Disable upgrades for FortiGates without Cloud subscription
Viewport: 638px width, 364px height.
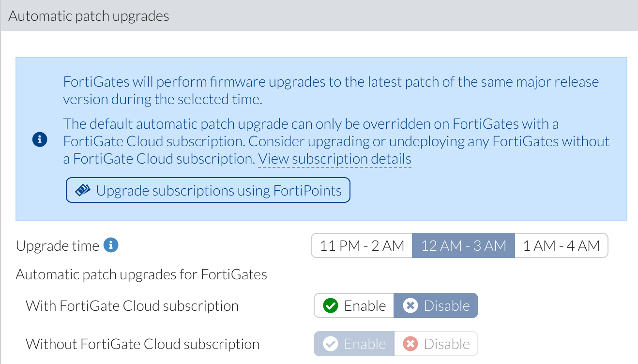click(436, 344)
